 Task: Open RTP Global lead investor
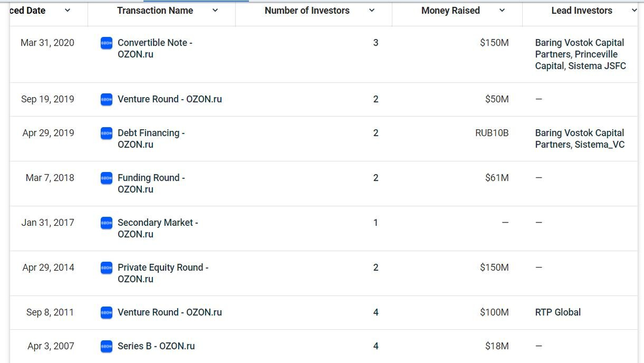[558, 312]
